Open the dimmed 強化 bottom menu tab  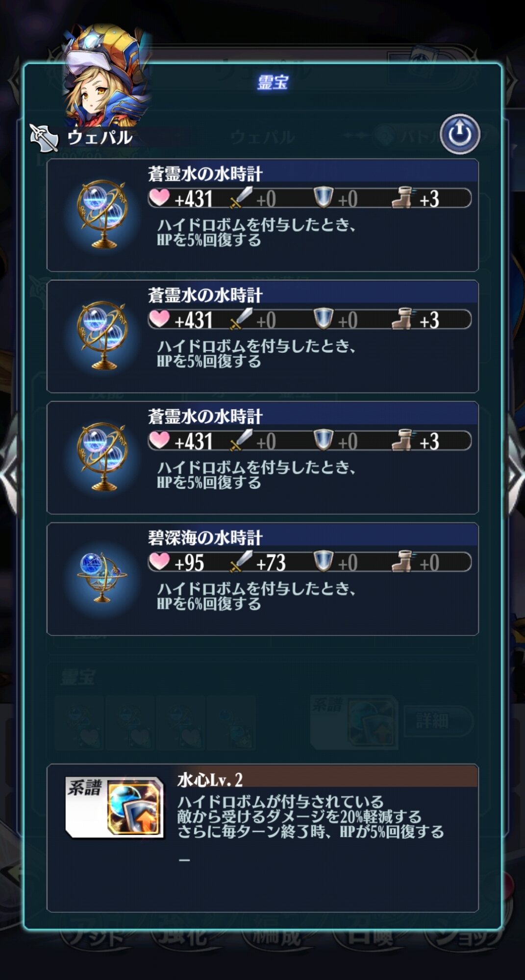(x=182, y=936)
